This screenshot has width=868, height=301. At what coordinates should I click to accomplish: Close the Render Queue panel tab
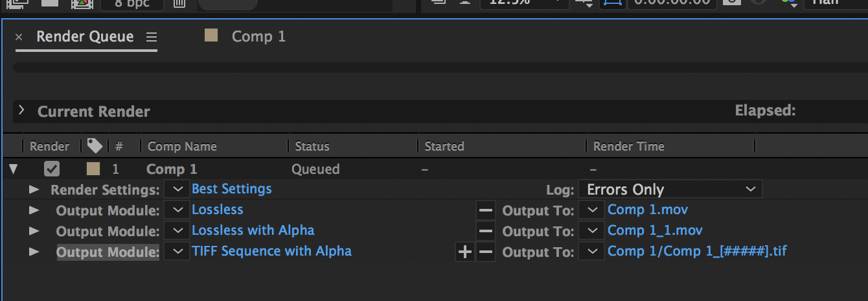pyautogui.click(x=19, y=37)
